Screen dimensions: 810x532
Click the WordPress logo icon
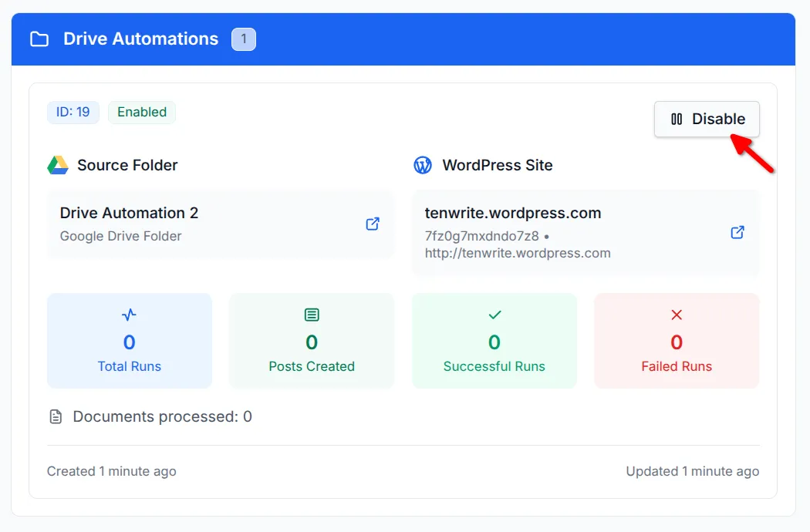click(422, 164)
